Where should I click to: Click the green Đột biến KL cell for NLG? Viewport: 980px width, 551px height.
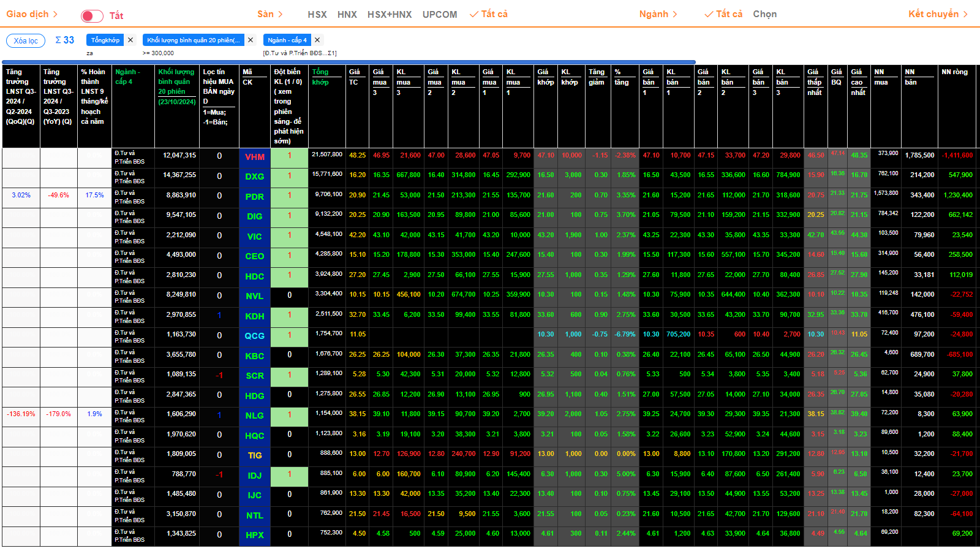[290, 416]
